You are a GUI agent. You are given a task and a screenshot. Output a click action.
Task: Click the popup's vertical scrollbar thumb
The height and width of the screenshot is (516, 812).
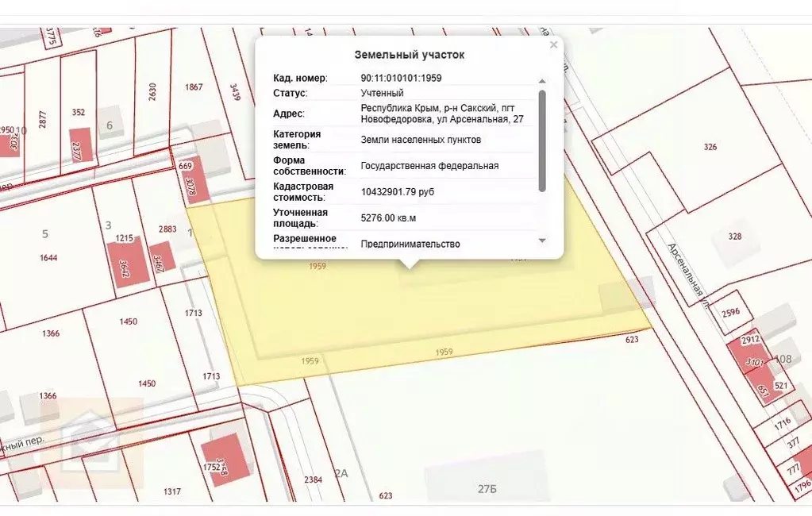coord(542,140)
